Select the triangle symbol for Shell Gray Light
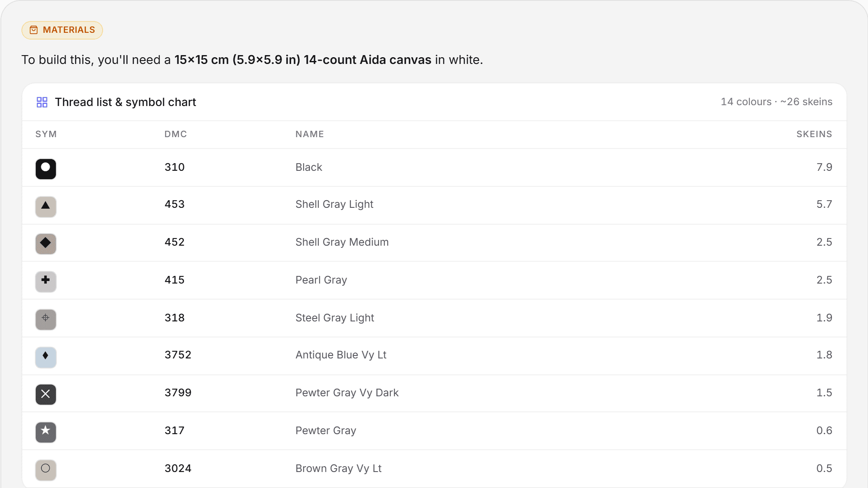Image resolution: width=868 pixels, height=488 pixels. (46, 207)
